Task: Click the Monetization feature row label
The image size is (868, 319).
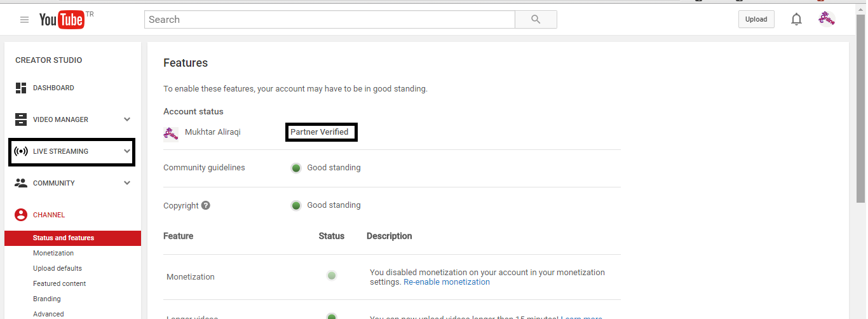Action: [x=191, y=276]
